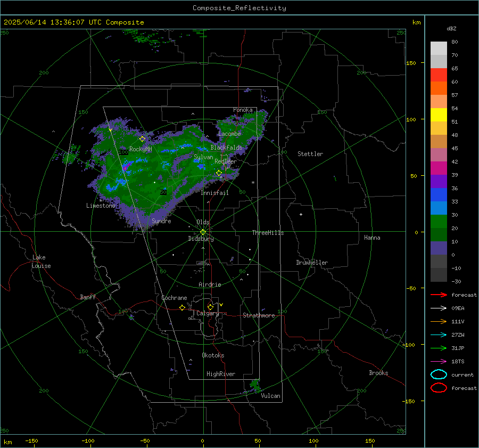Pick the magenta 39–42 dBZ legend swatch
This screenshot has height=448, width=479.
point(439,168)
